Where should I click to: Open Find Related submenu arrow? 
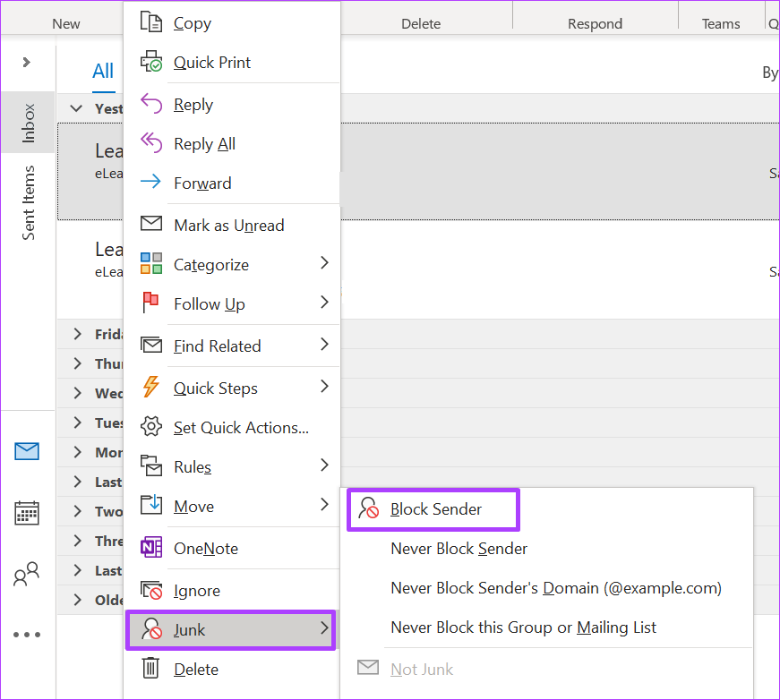coord(324,345)
